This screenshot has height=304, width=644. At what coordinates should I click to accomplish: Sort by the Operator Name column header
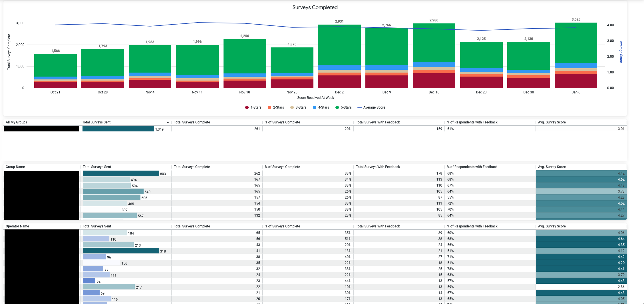coord(17,226)
